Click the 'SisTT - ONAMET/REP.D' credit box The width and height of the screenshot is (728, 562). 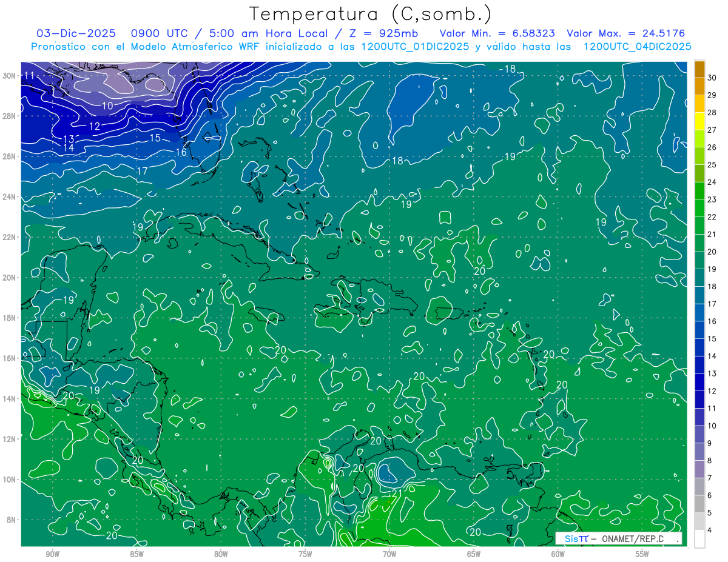click(619, 538)
